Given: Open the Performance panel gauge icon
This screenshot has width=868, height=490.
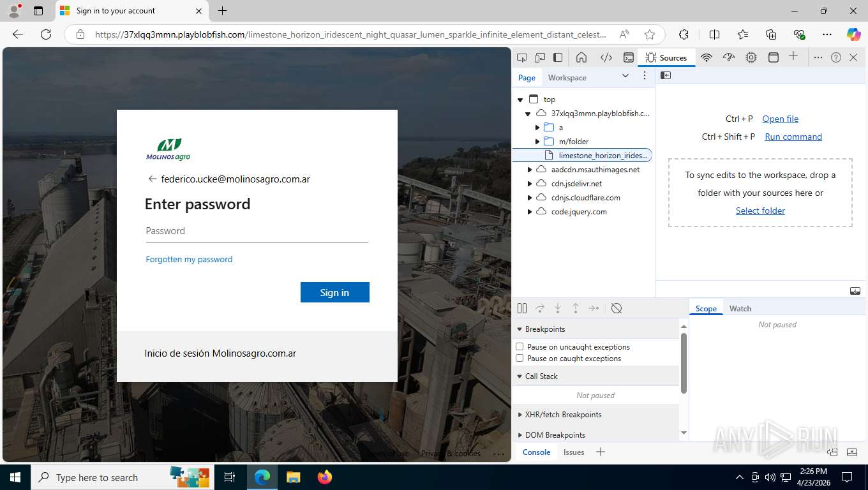Looking at the screenshot, I should click(x=729, y=57).
